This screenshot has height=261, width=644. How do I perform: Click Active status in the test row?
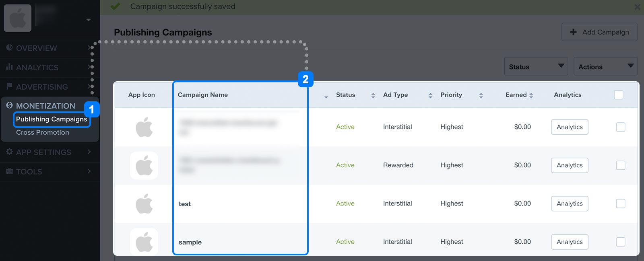[345, 203]
